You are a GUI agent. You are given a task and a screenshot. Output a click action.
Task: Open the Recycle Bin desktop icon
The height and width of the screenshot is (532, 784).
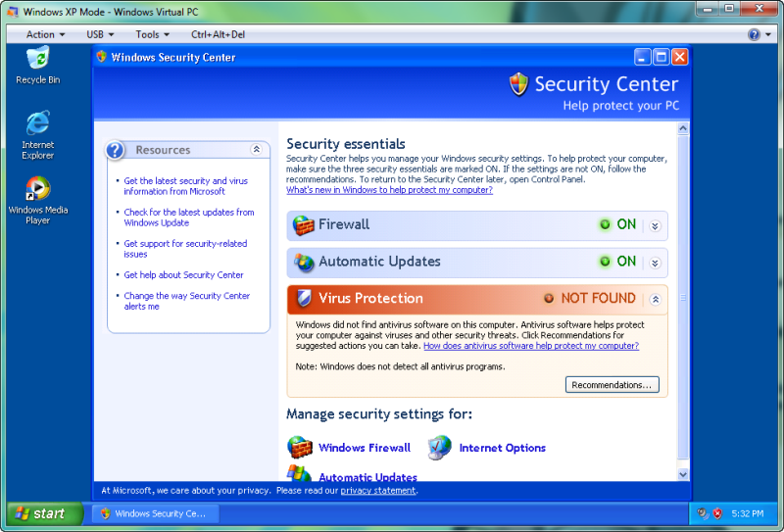37,65
